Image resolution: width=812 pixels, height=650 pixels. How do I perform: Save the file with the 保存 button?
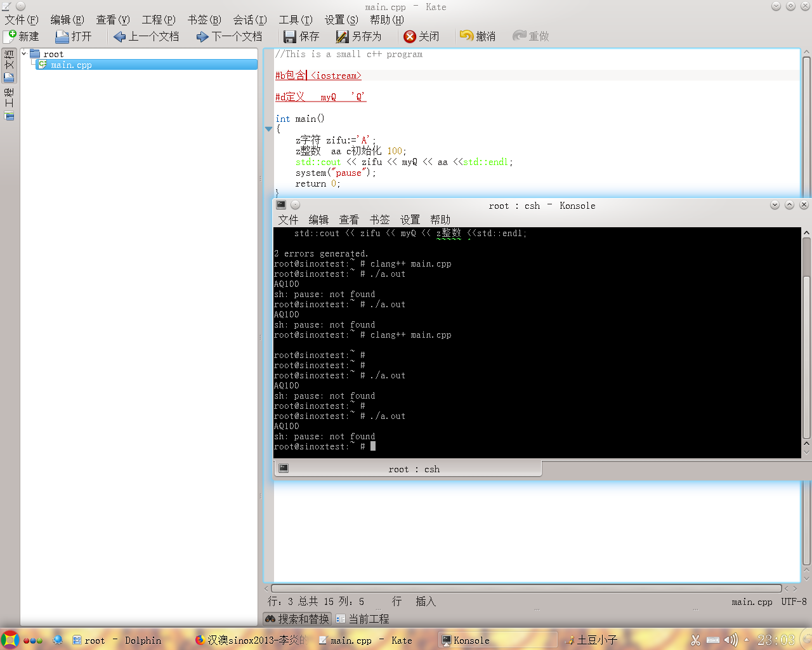301,36
